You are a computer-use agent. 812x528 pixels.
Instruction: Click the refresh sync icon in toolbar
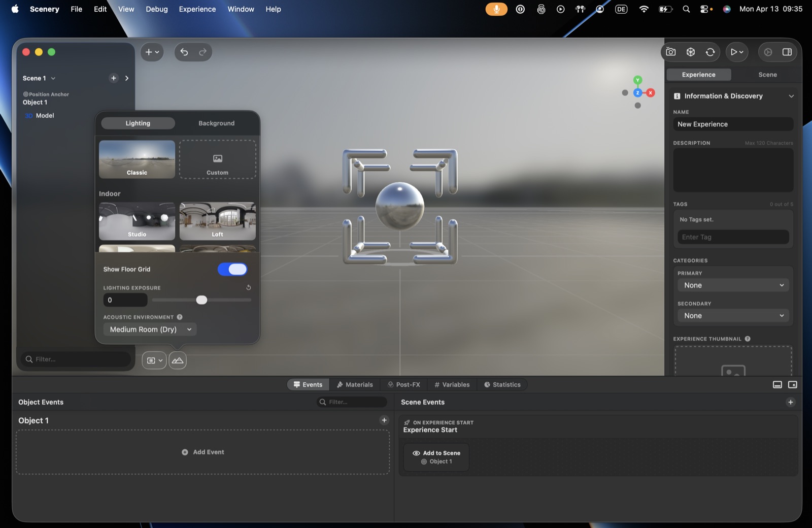[710, 52]
